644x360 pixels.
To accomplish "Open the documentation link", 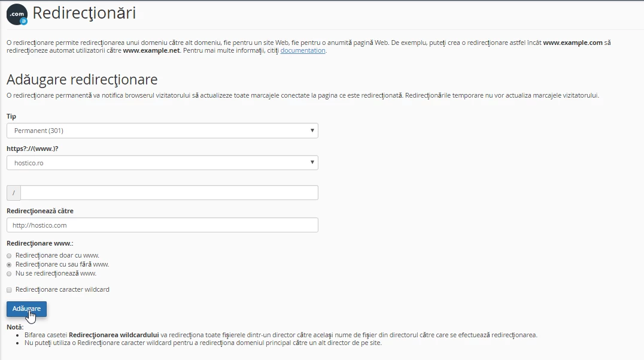I will coord(302,50).
